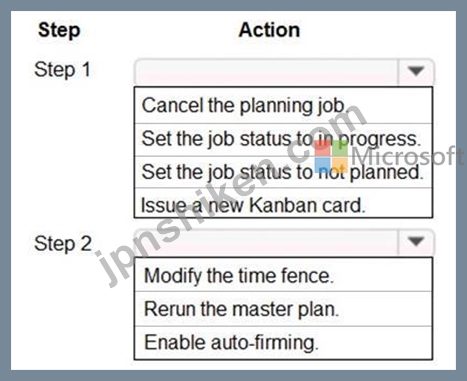
Task: Open the Step 2 dropdown arrow
Action: (416, 241)
